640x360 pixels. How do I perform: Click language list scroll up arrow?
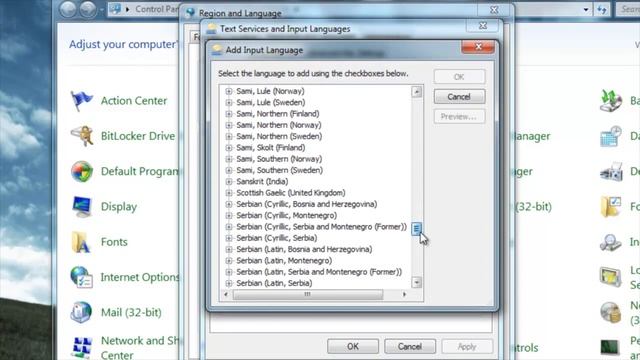(416, 92)
